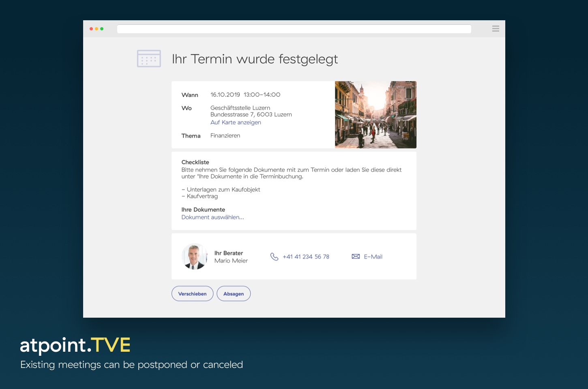588x389 pixels.
Task: Click 'Dokument auswählen...' link
Action: click(212, 217)
